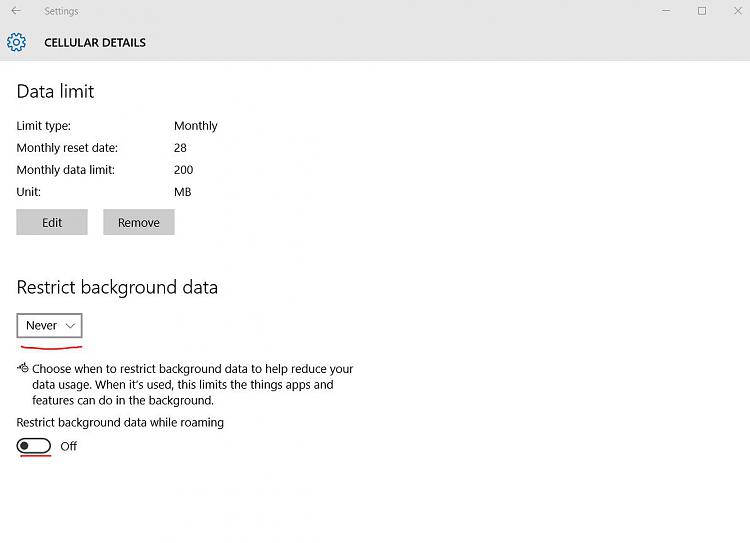
Task: Click the Settings gear icon
Action: pyautogui.click(x=16, y=43)
